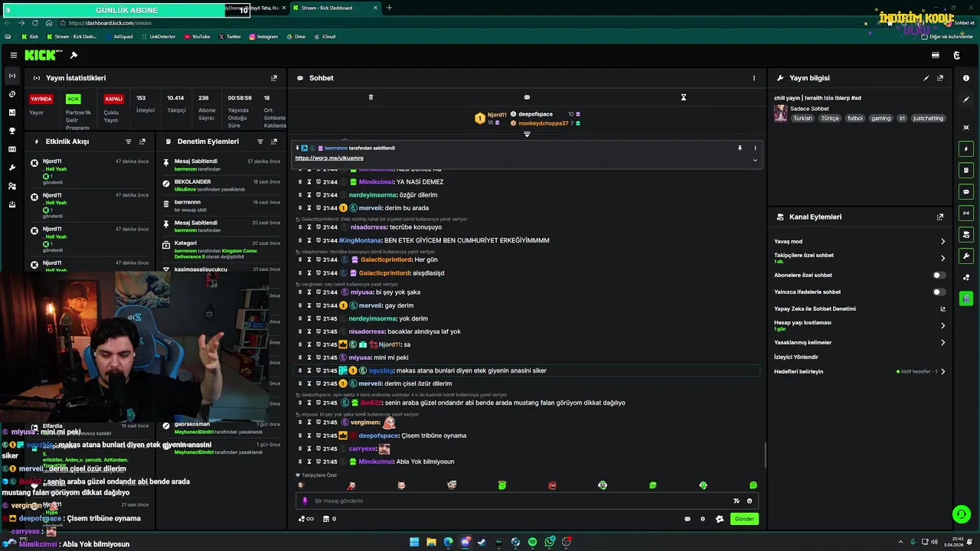Expand Hesap yaşı kısıtlaması setting
The height and width of the screenshot is (551, 980).
[942, 325]
